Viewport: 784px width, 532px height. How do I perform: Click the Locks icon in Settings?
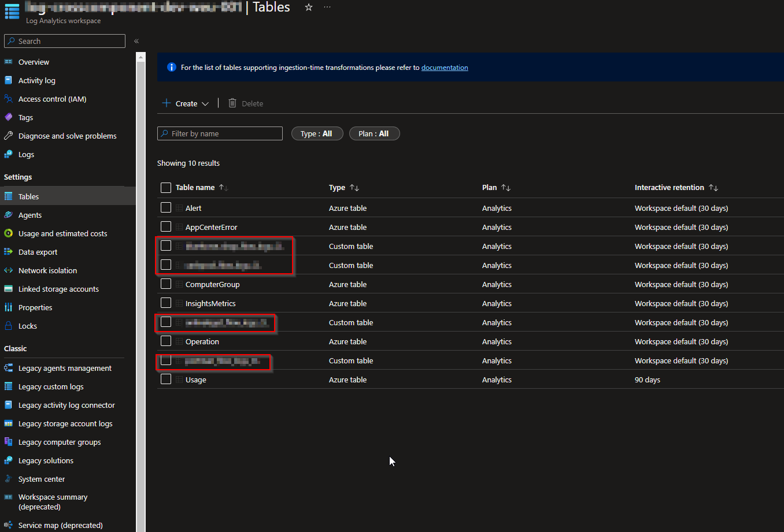tap(9, 326)
